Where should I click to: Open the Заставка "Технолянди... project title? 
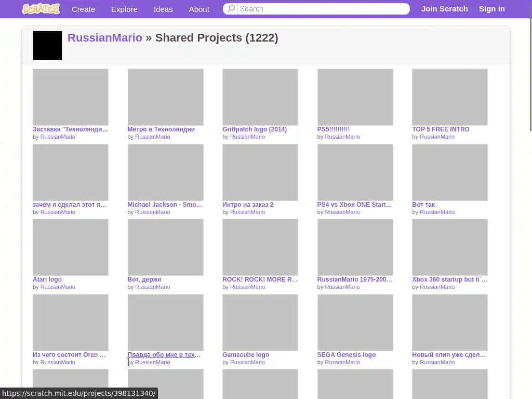[70, 129]
